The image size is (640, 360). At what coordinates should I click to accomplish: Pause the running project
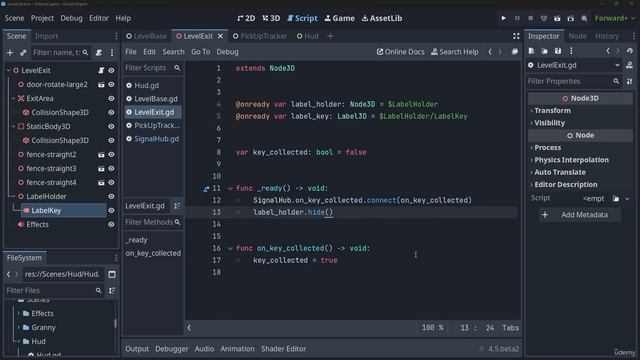click(517, 18)
